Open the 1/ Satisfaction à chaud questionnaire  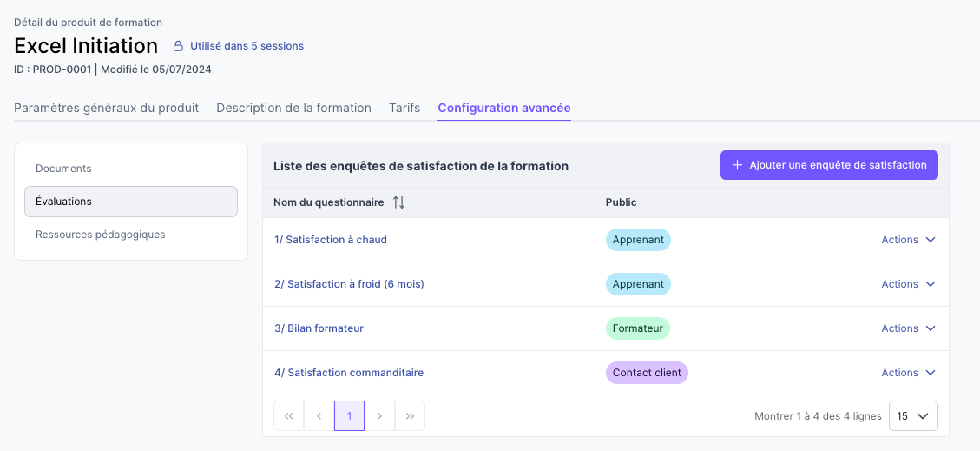331,240
